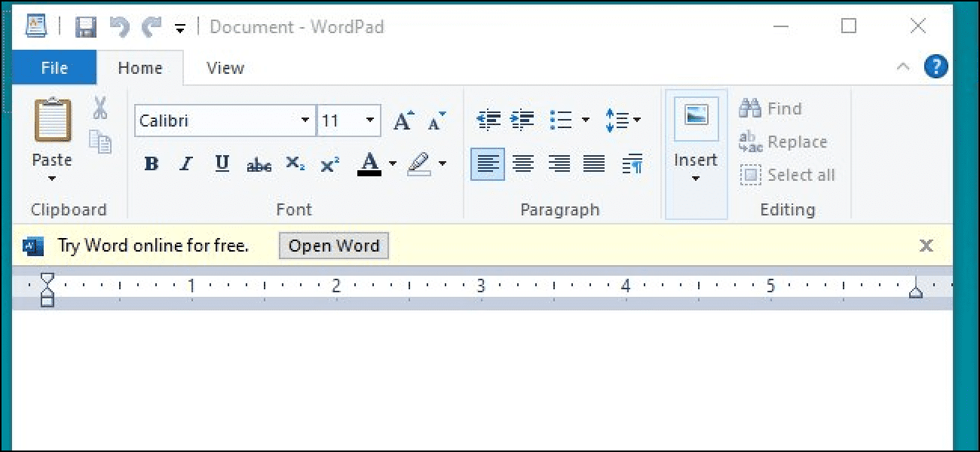The width and height of the screenshot is (980, 452).
Task: Expand the Insert dropdown arrow
Action: click(696, 179)
